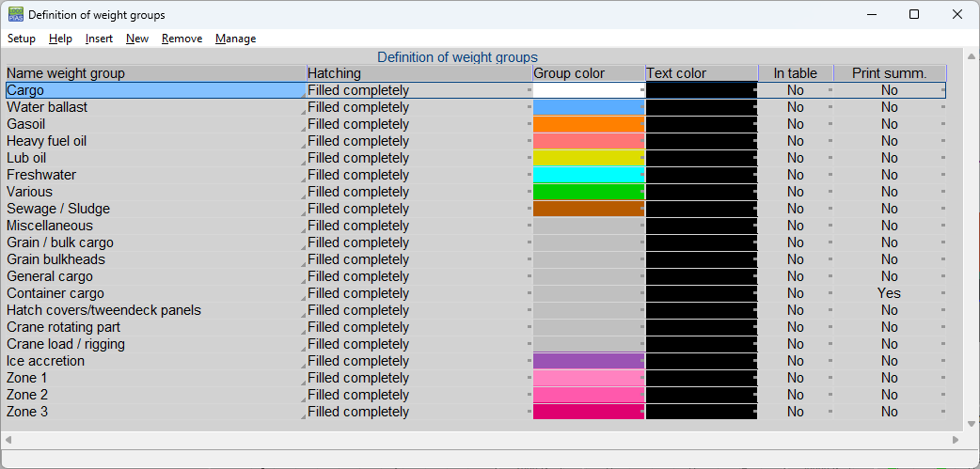Change Zone 3 magenta group color
The width and height of the screenshot is (980, 469).
(x=589, y=412)
